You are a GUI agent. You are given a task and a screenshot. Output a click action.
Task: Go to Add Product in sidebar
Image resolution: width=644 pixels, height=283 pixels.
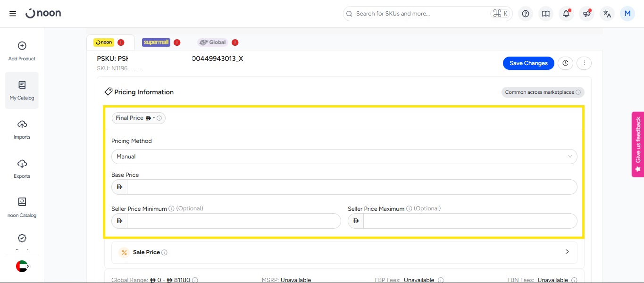point(22,51)
